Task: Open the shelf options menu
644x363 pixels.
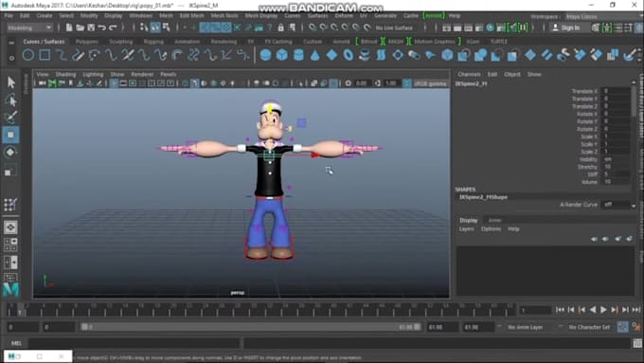Action: (x=11, y=58)
